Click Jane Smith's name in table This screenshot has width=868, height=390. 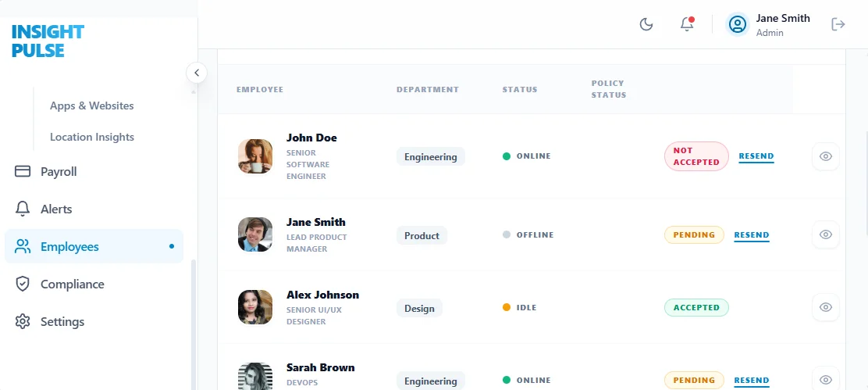(x=316, y=222)
